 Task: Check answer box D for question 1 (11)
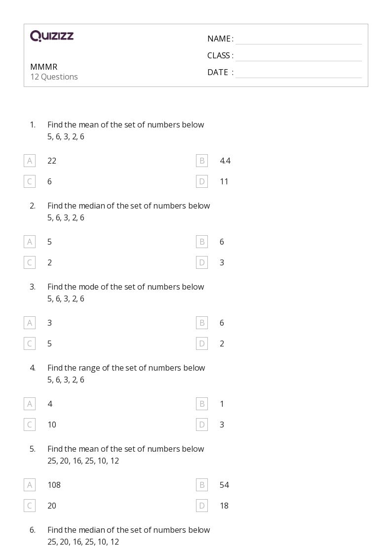point(202,181)
